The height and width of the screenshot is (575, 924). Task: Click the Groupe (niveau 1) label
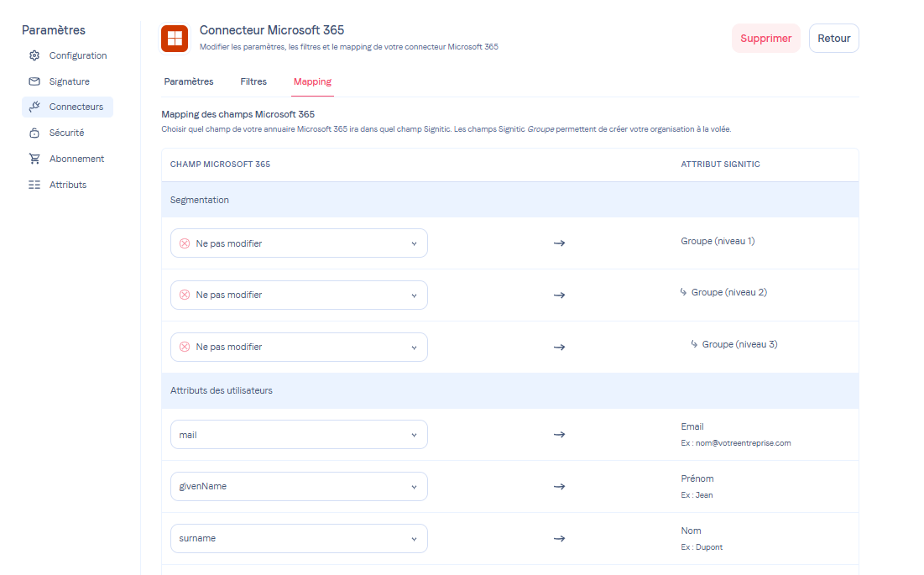click(718, 241)
